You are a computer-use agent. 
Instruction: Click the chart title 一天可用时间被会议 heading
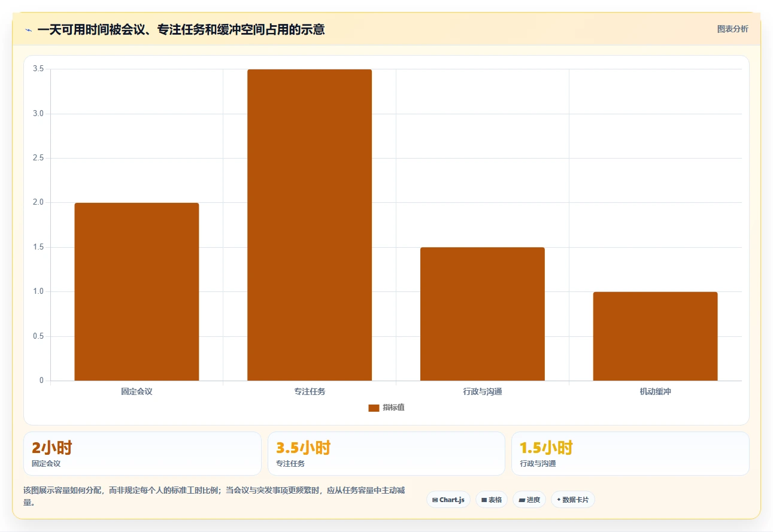(x=181, y=29)
